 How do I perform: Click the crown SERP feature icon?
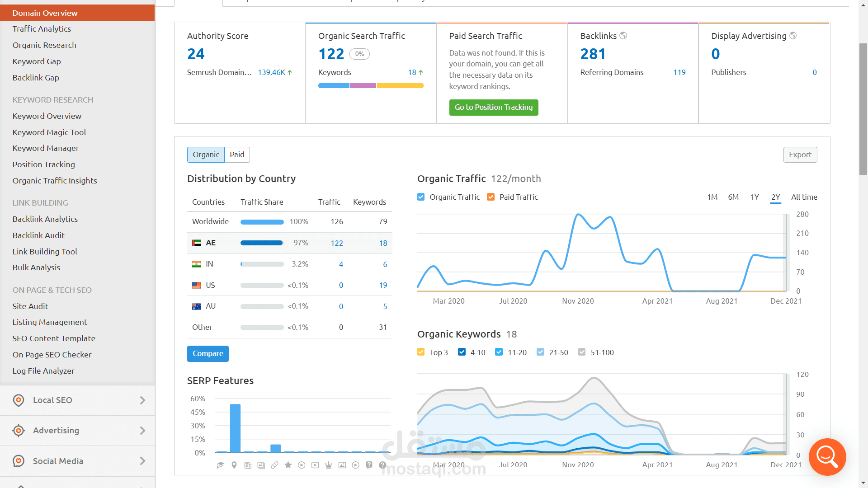pyautogui.click(x=329, y=465)
